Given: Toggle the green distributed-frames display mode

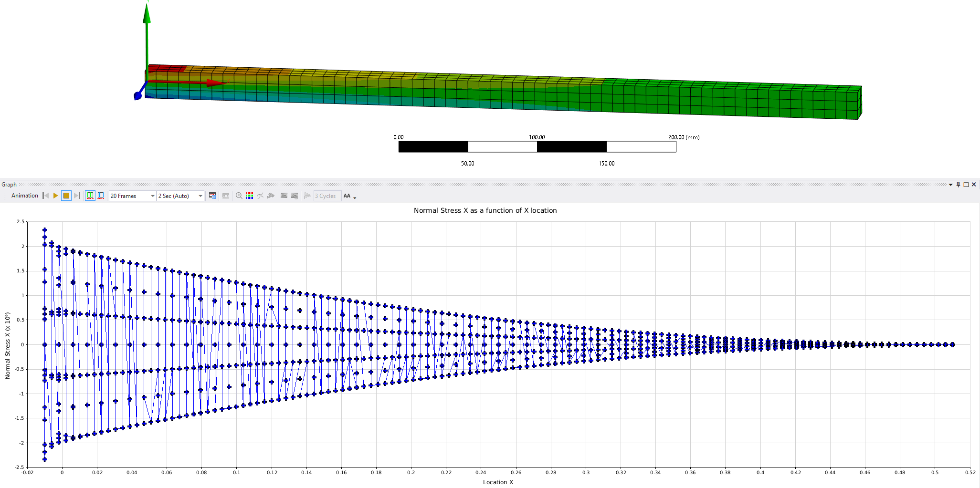Looking at the screenshot, I should (x=90, y=196).
